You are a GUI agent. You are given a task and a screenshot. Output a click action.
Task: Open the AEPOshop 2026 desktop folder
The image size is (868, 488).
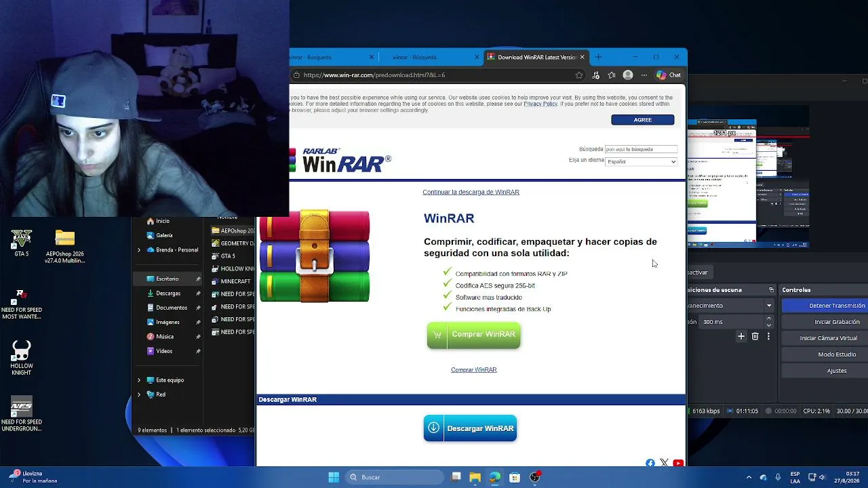pyautogui.click(x=65, y=247)
